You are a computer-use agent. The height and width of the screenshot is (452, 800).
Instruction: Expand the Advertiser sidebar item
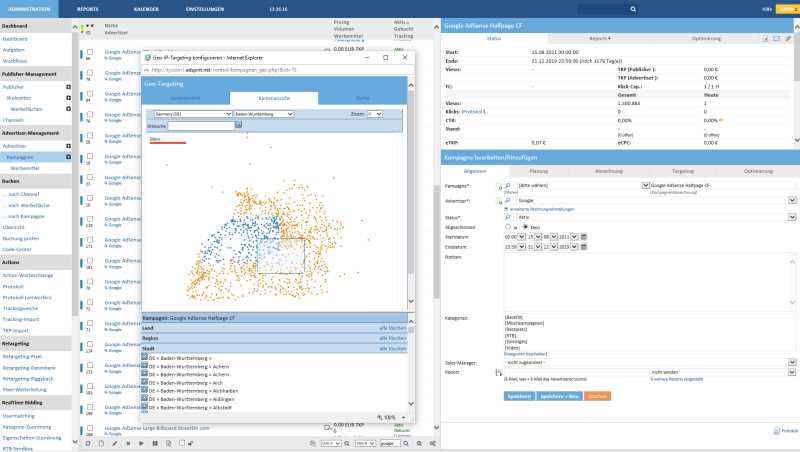click(68, 146)
